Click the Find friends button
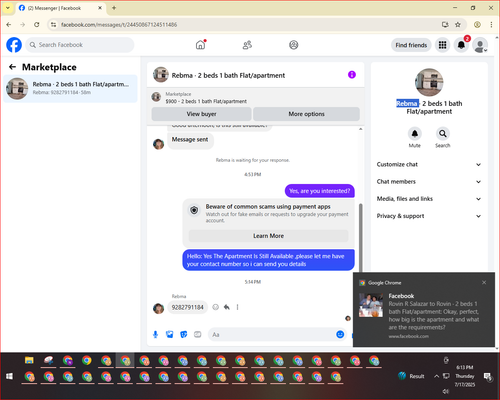This screenshot has height=400, width=500. coord(411,45)
